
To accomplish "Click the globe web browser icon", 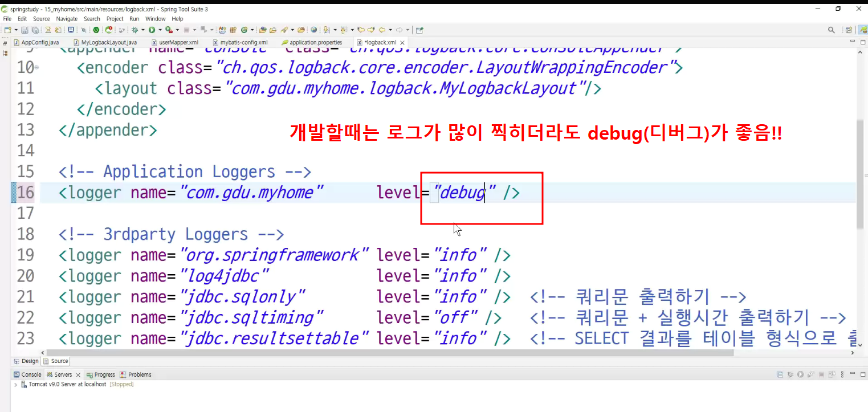I will click(x=314, y=30).
